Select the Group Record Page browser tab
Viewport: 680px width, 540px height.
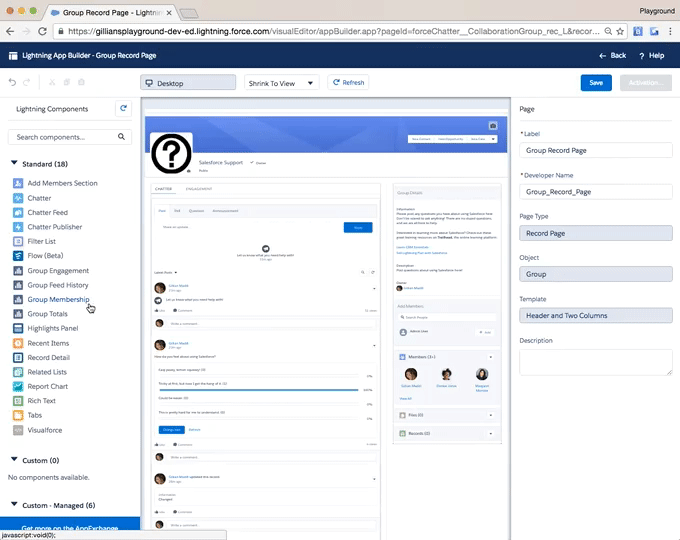(x=112, y=13)
